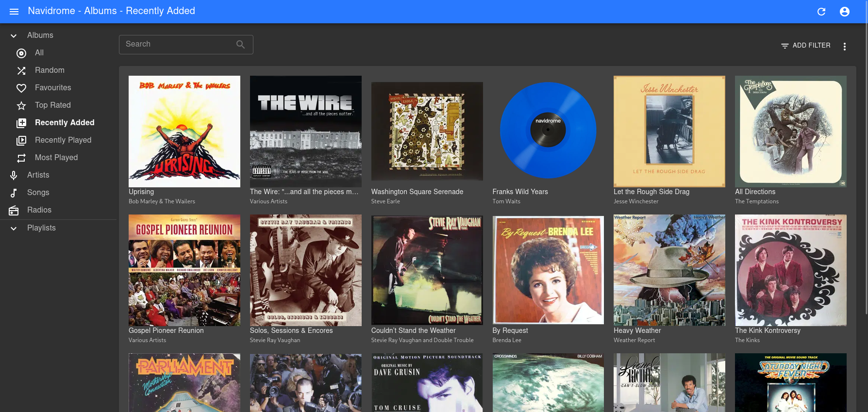868x412 pixels.
Task: Click artist link Tom Waits
Action: click(x=506, y=201)
